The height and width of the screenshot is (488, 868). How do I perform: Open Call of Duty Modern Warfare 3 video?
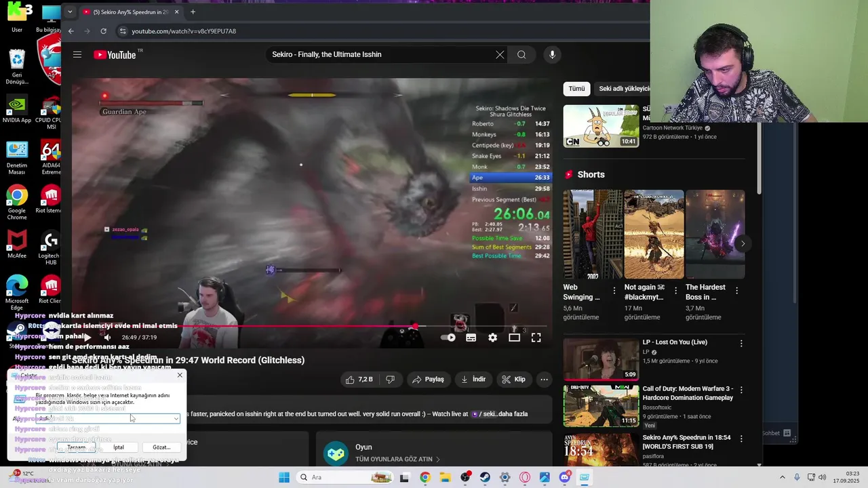(x=601, y=406)
